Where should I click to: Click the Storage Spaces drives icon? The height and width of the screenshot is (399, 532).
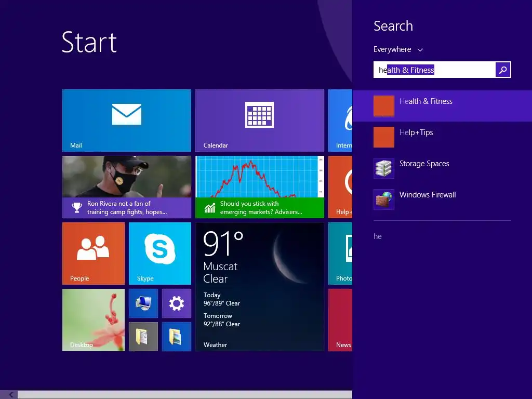384,168
